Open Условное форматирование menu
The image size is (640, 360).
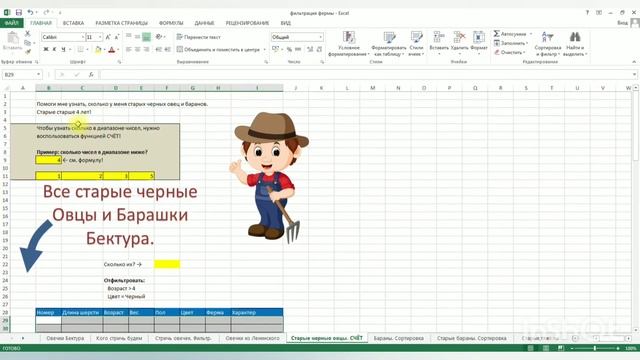[349, 43]
